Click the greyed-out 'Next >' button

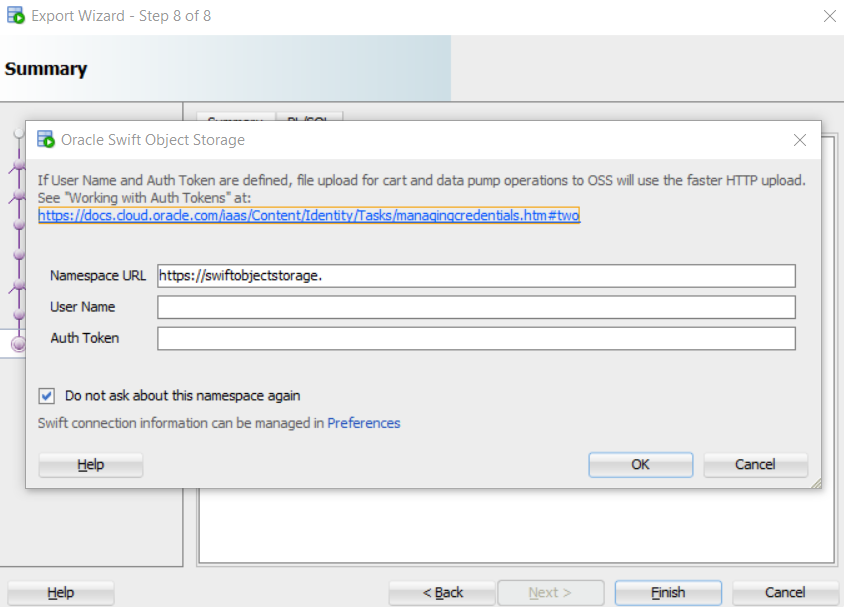pyautogui.click(x=550, y=592)
